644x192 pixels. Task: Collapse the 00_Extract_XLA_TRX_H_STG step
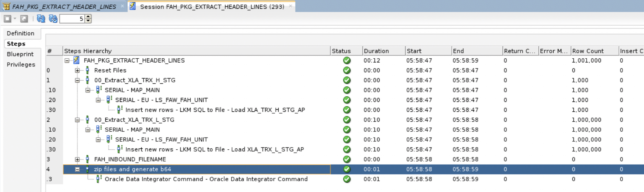(77, 80)
